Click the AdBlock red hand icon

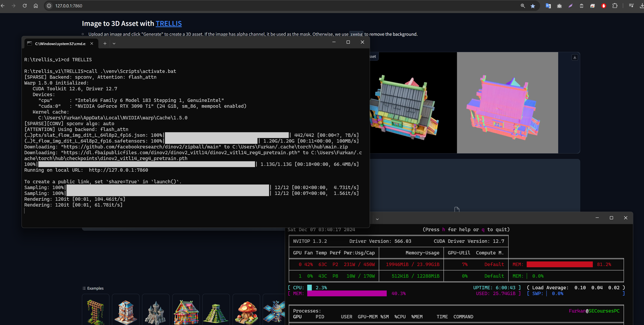click(604, 6)
